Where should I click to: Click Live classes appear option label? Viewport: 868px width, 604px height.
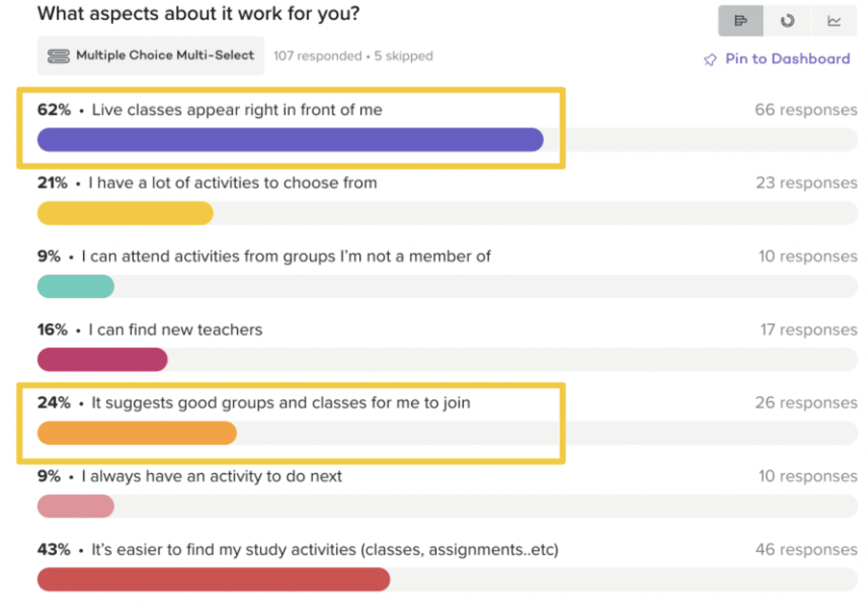[x=237, y=110]
